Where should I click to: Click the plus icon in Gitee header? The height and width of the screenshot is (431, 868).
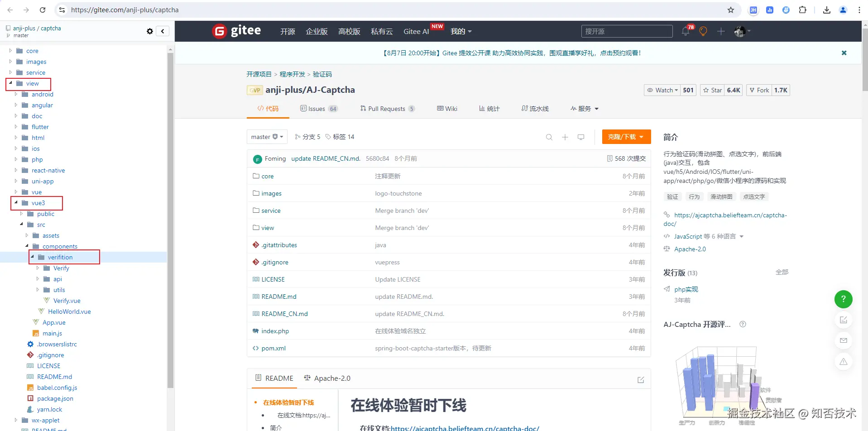coord(721,31)
